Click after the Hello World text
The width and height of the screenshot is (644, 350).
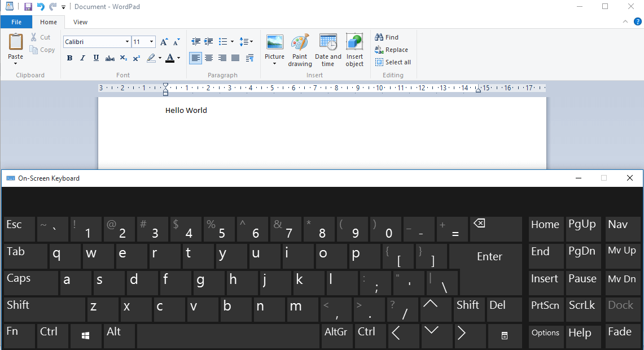(208, 110)
